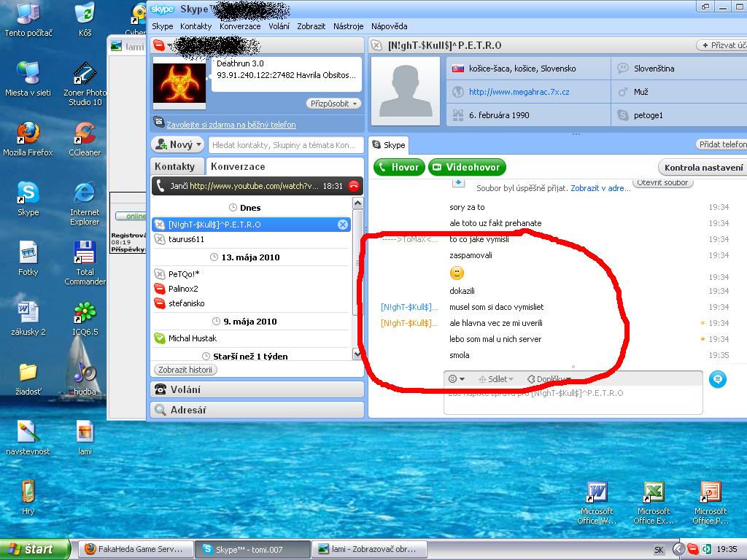The height and width of the screenshot is (560, 747).
Task: Click the blue send message icon
Action: (718, 379)
